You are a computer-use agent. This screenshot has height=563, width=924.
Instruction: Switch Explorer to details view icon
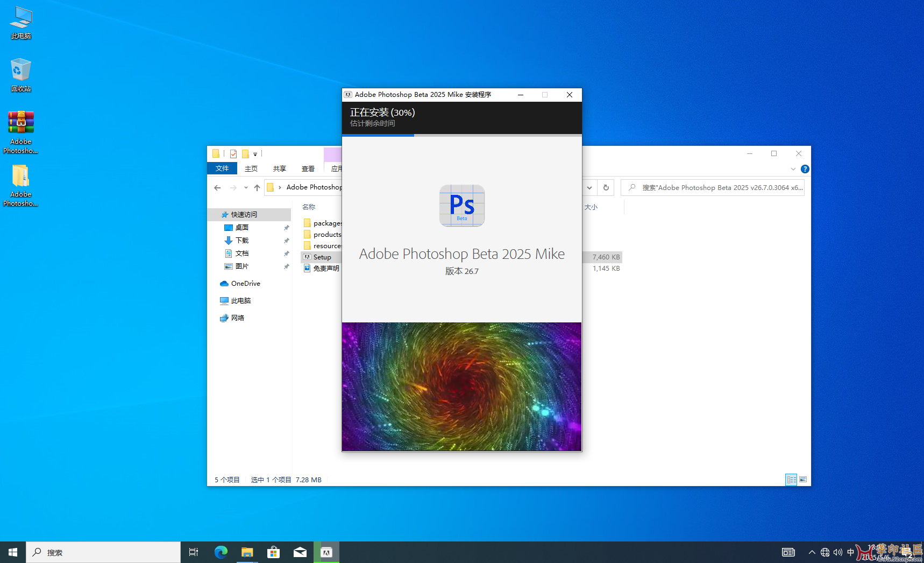pyautogui.click(x=791, y=480)
